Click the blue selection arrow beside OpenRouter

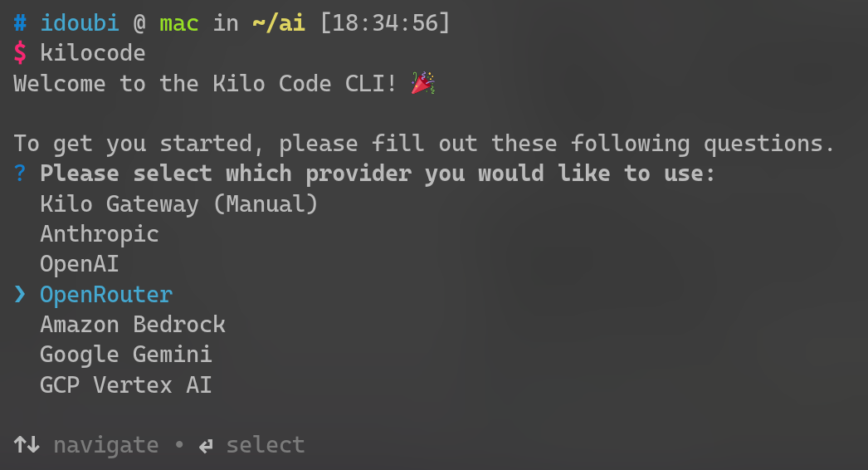(x=21, y=295)
